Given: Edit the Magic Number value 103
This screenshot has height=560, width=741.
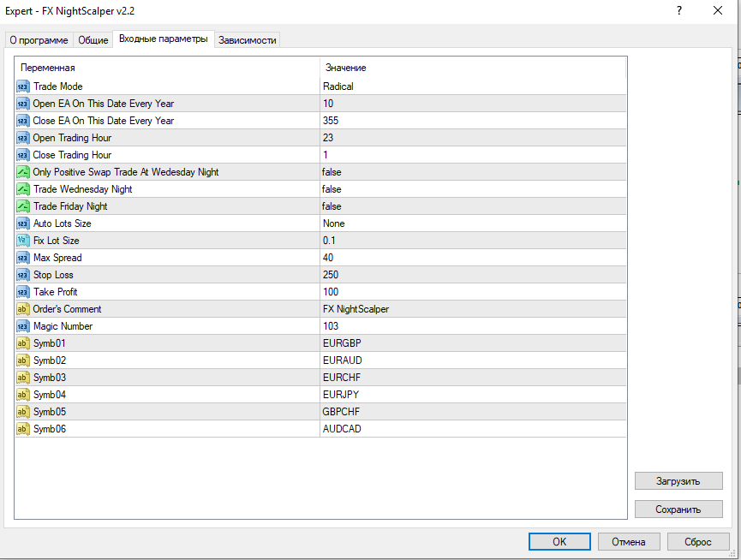Looking at the screenshot, I should 473,326.
